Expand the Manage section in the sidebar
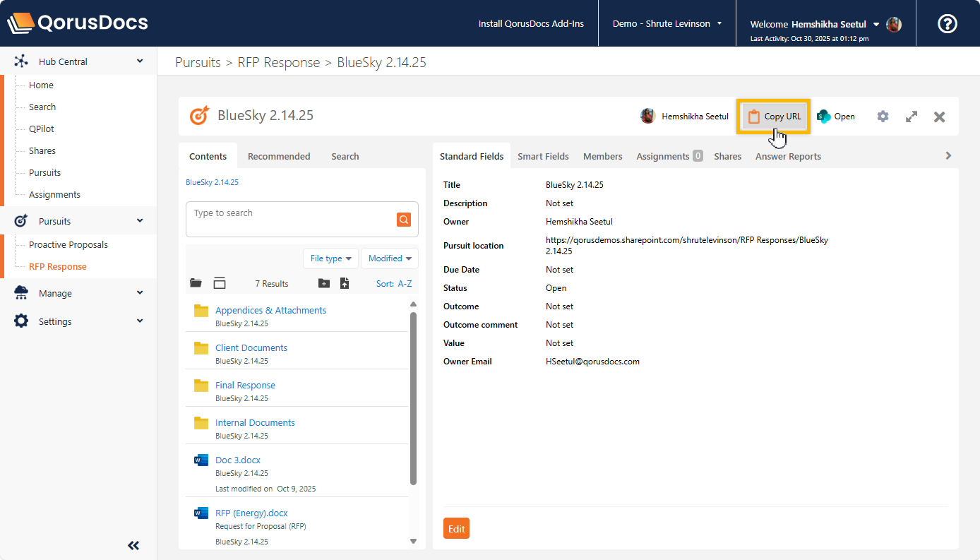Screen dimensions: 980x560 [140, 293]
